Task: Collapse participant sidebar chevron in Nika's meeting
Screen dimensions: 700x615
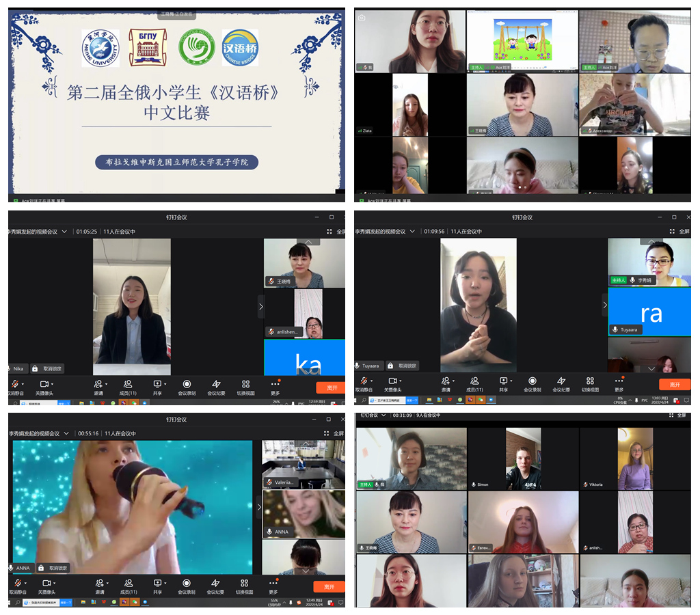Action: tap(260, 307)
